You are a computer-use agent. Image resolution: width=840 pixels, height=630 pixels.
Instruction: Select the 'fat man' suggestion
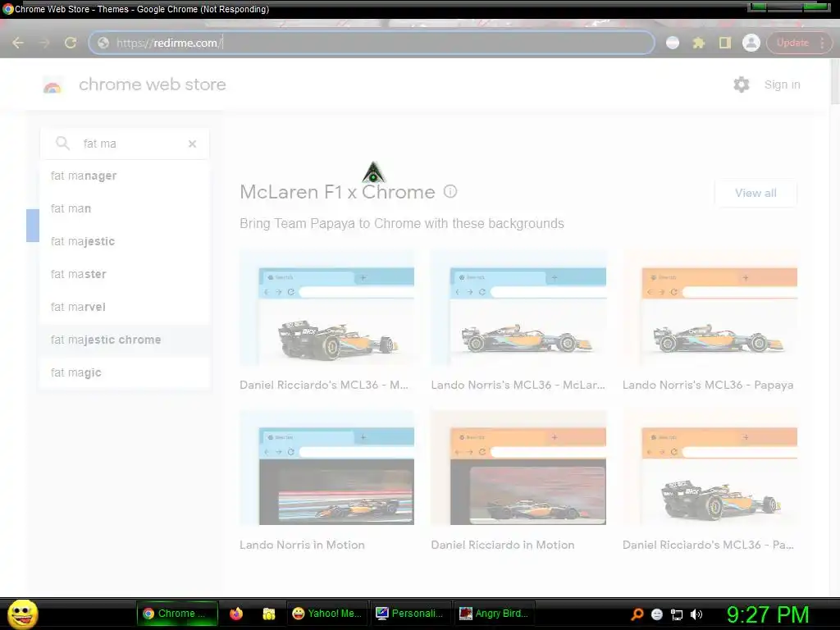(x=125, y=208)
